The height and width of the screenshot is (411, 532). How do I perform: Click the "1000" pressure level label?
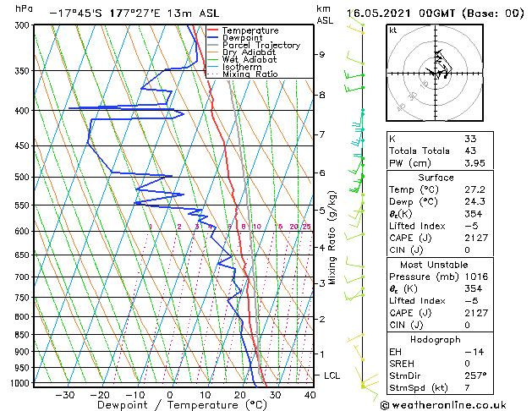(21, 383)
